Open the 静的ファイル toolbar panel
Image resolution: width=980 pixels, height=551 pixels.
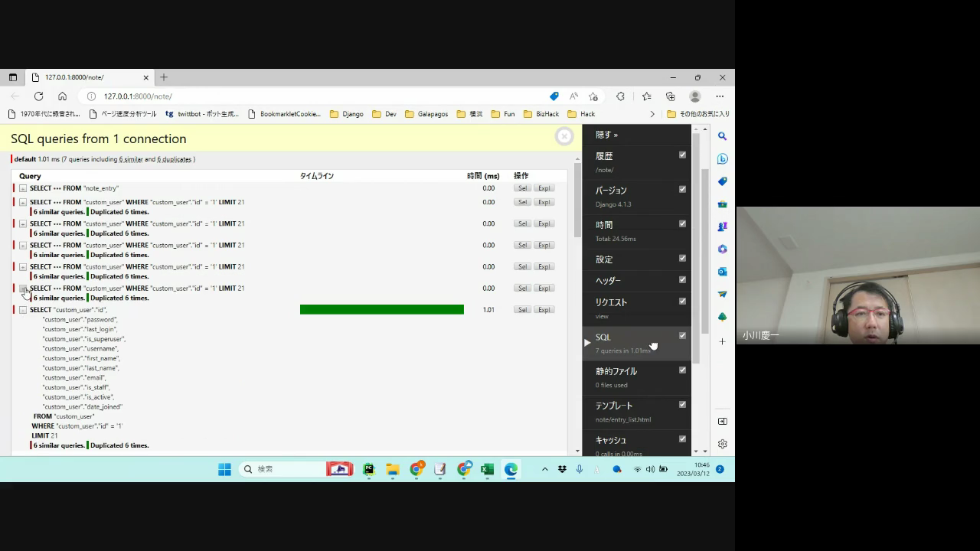click(616, 371)
